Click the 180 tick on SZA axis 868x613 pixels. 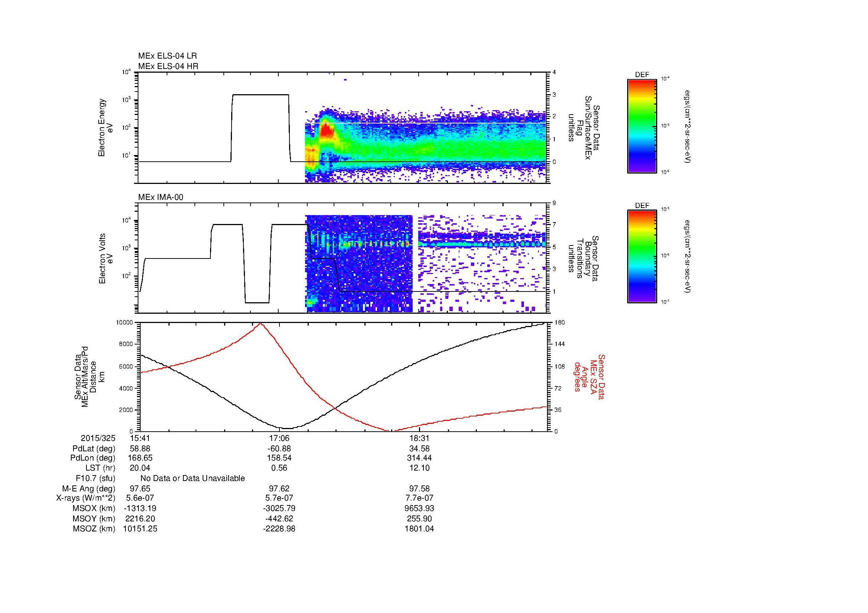point(559,323)
